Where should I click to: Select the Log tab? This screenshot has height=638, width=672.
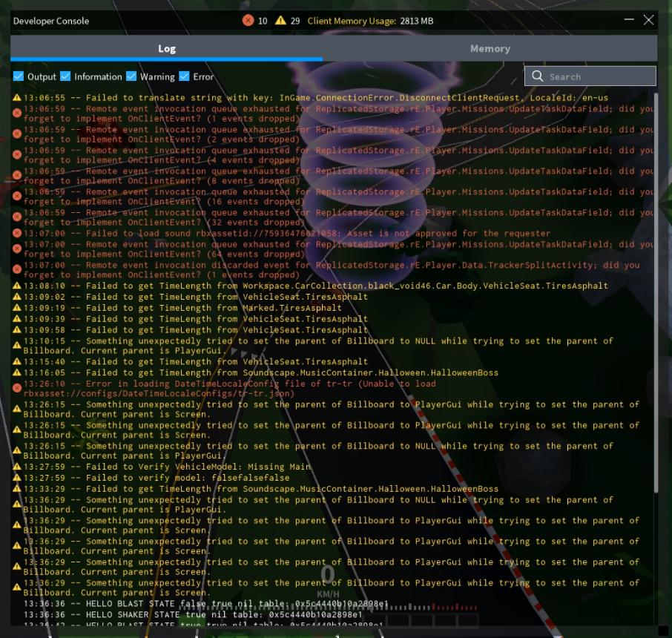tap(167, 49)
